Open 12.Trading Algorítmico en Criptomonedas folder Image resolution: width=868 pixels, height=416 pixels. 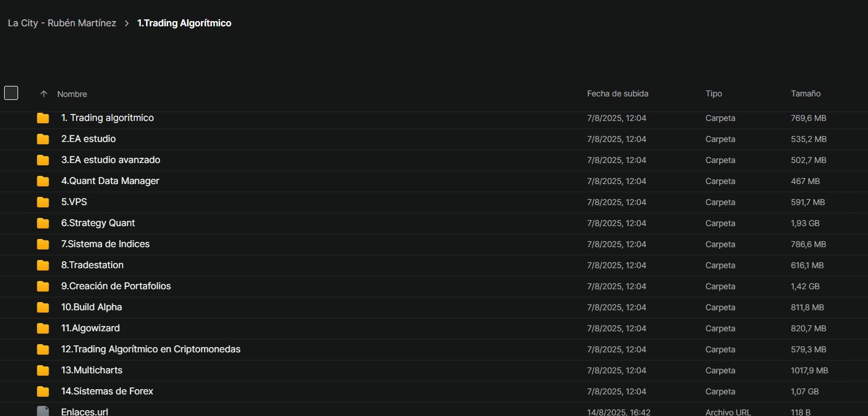coord(151,349)
